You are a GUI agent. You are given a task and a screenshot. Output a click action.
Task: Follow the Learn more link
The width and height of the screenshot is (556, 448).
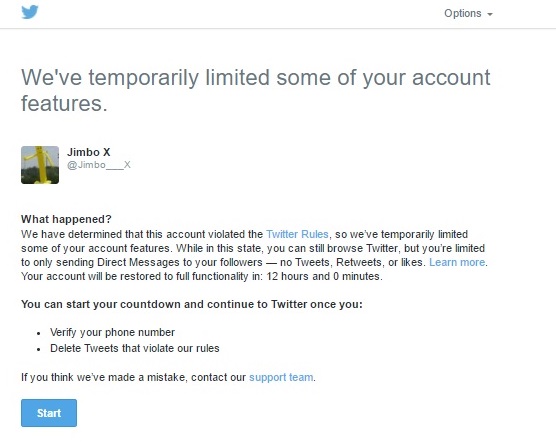pos(457,262)
